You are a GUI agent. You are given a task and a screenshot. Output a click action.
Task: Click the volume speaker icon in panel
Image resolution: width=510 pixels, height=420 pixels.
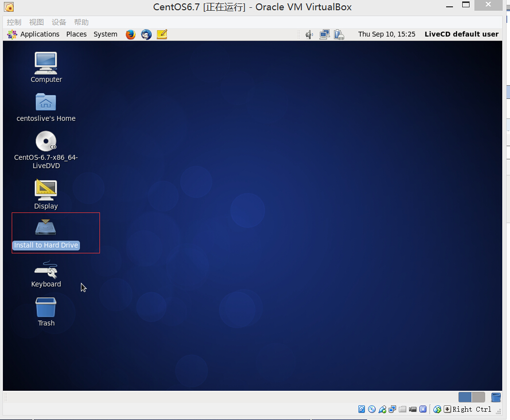pyautogui.click(x=309, y=34)
